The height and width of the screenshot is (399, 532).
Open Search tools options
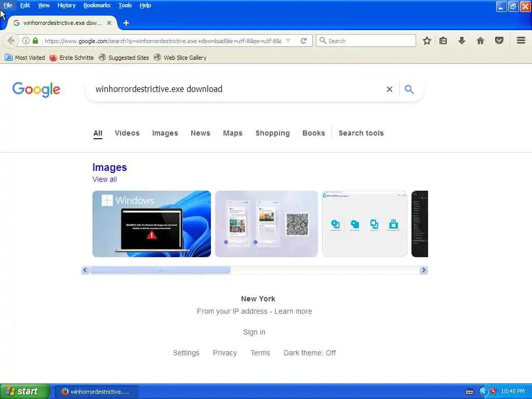pyautogui.click(x=361, y=133)
